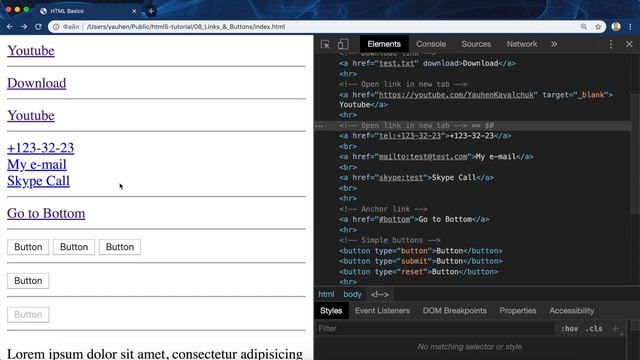The height and width of the screenshot is (360, 640).
Task: Switch to the Console tab
Action: [431, 44]
